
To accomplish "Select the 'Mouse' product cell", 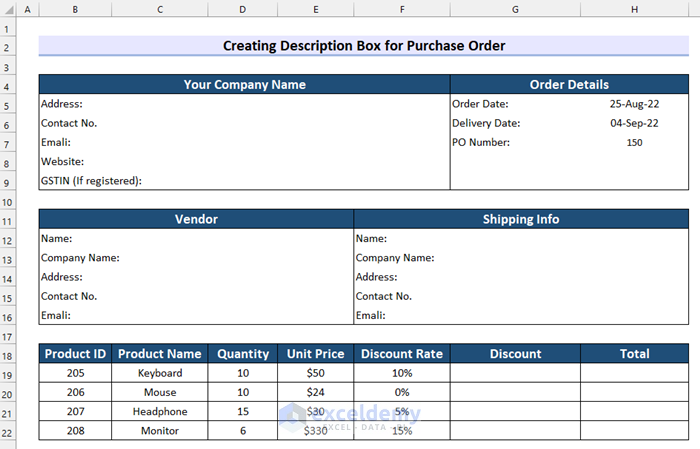I will click(160, 392).
